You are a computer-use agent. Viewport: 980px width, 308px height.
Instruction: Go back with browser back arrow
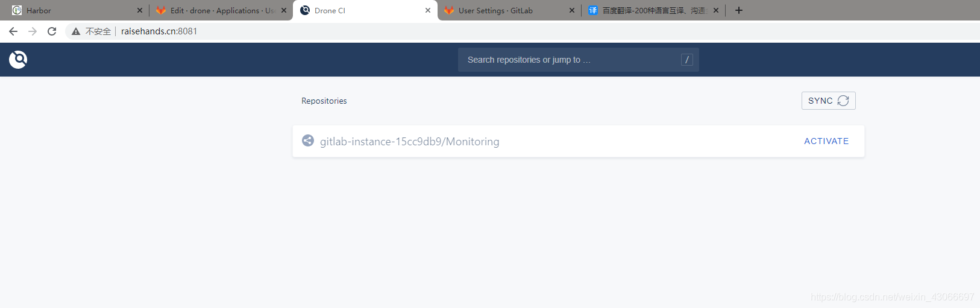[13, 31]
